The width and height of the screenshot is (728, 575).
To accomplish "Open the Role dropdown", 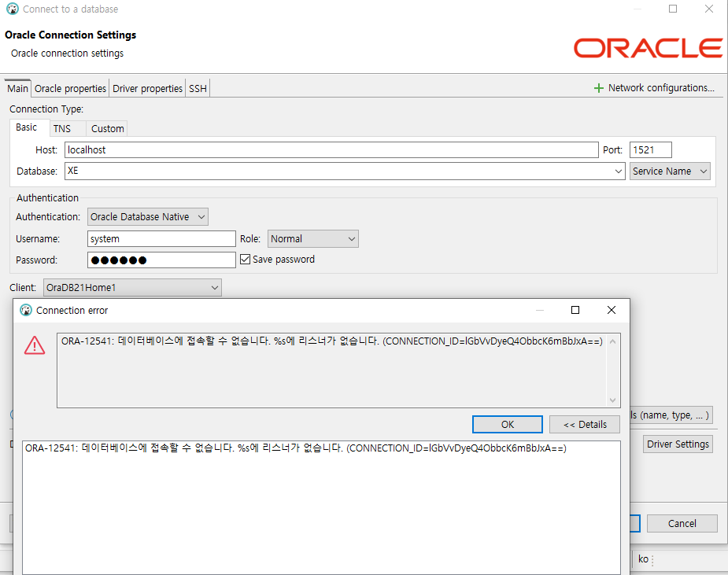I will tap(313, 239).
